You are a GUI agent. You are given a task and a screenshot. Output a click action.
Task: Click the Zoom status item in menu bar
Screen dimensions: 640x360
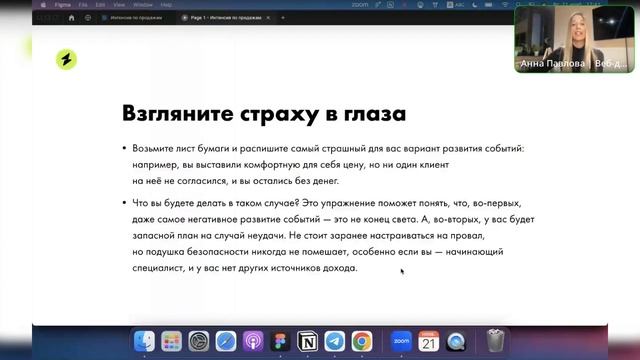(360, 4)
